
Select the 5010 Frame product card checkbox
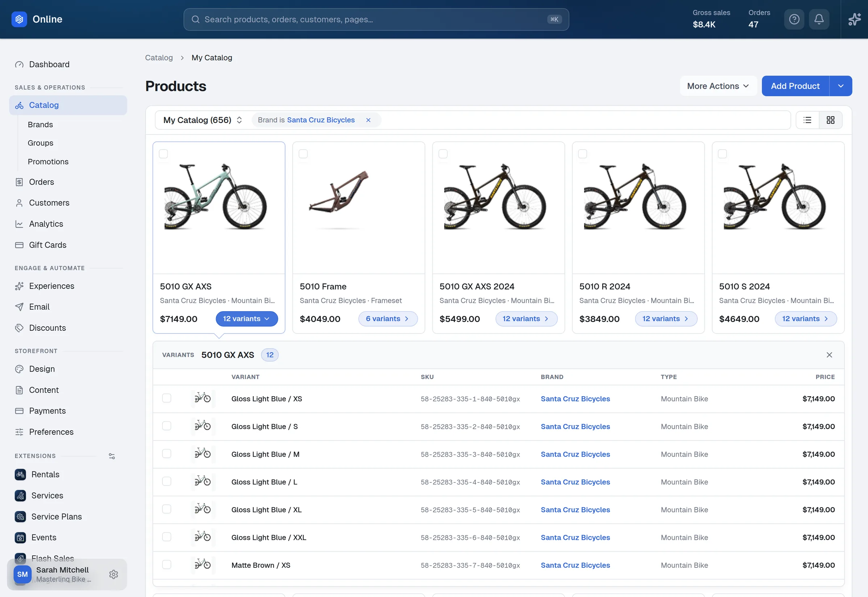pyautogui.click(x=303, y=154)
